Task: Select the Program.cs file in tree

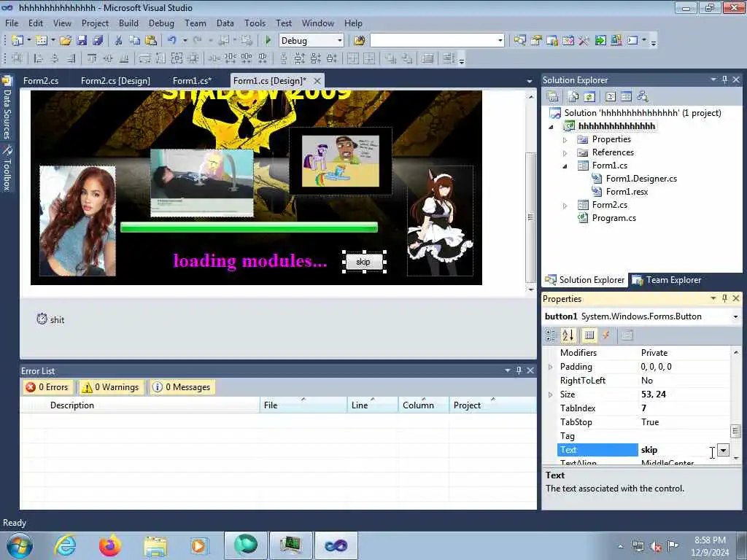Action: pyautogui.click(x=614, y=218)
